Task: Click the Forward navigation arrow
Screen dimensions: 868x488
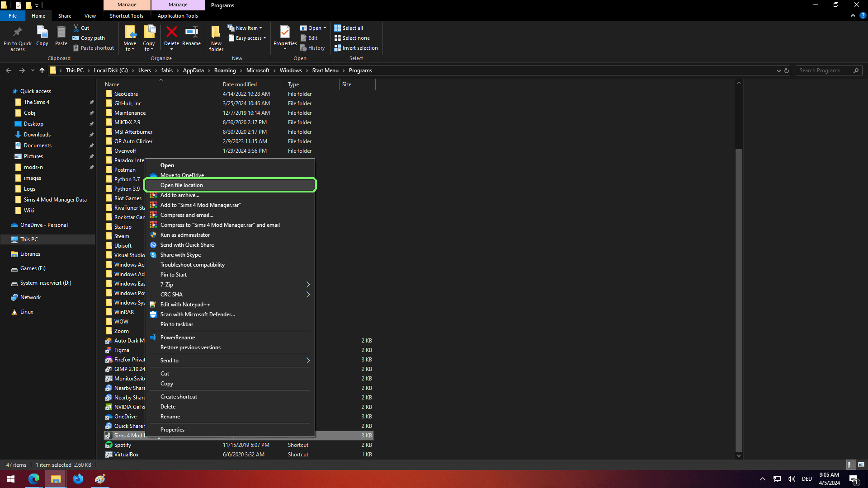Action: (22, 70)
